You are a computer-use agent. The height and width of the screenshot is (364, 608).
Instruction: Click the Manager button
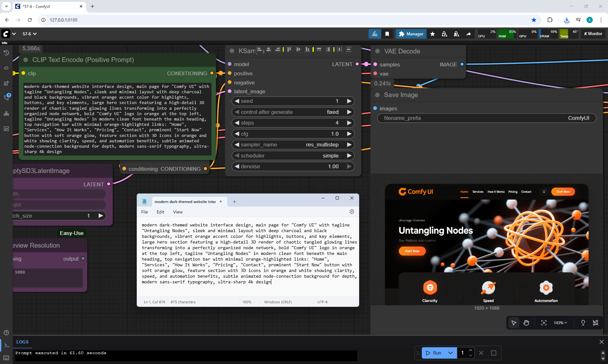(411, 34)
